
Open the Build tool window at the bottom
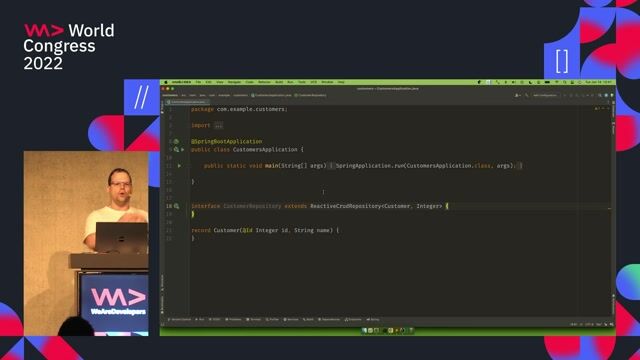(309, 320)
